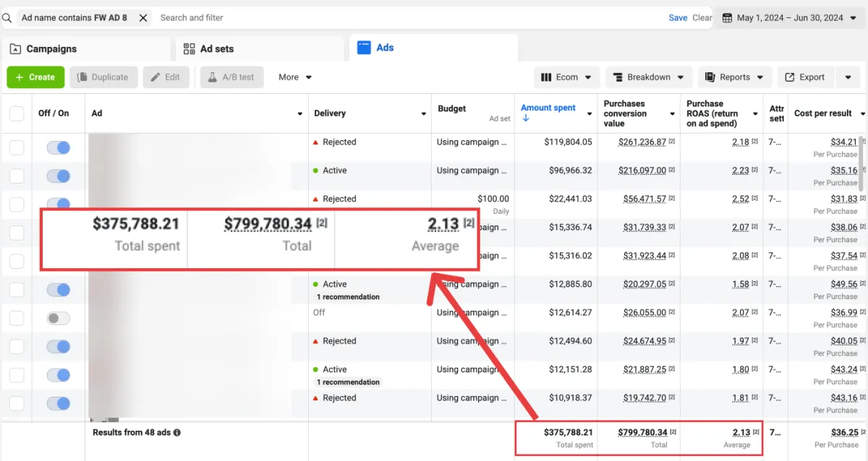
Task: Turn off the ad that spent $12,151.28
Action: [59, 375]
